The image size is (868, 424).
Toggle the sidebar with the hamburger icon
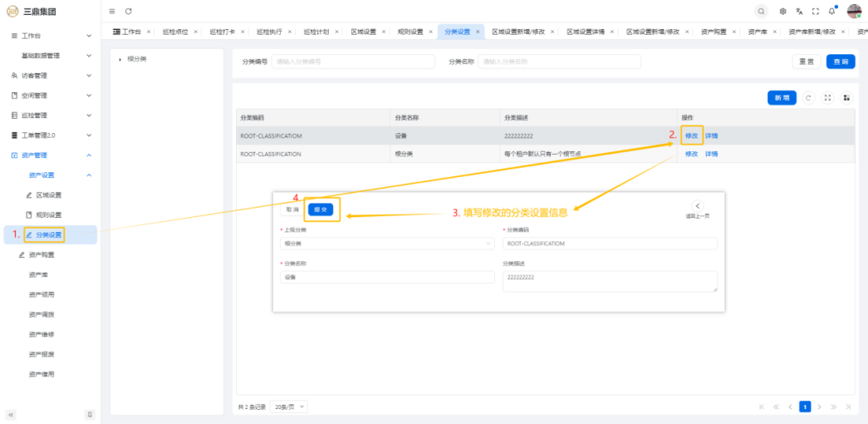coord(112,11)
